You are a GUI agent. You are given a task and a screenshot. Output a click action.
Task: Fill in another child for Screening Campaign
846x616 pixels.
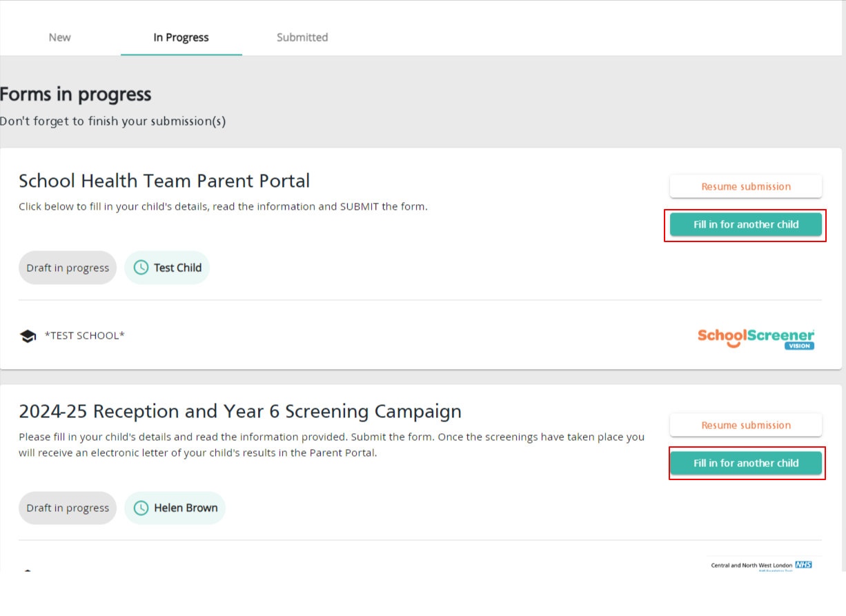(745, 464)
